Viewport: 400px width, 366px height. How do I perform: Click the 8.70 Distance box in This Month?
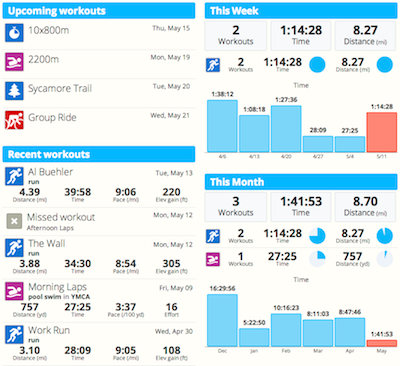(366, 207)
